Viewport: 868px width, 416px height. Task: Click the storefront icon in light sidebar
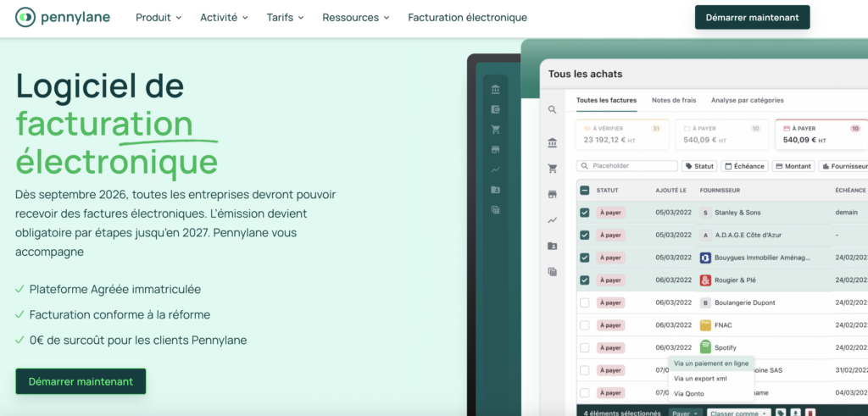(552, 194)
